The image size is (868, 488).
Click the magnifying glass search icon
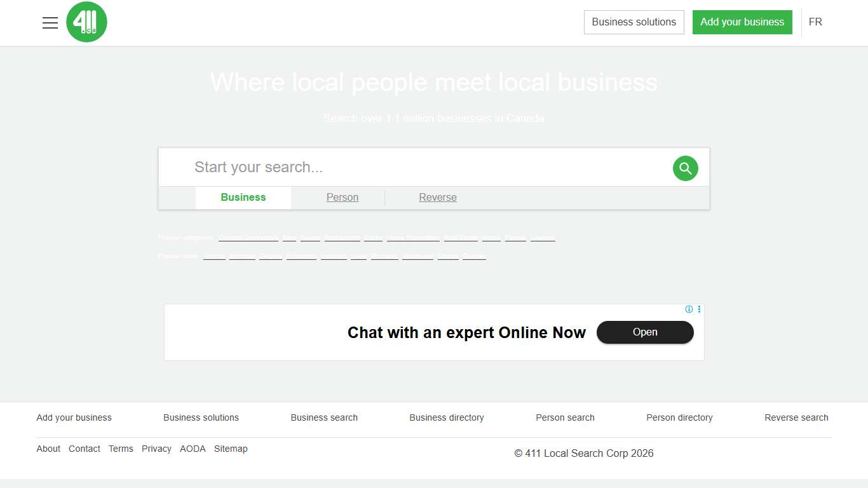point(685,168)
